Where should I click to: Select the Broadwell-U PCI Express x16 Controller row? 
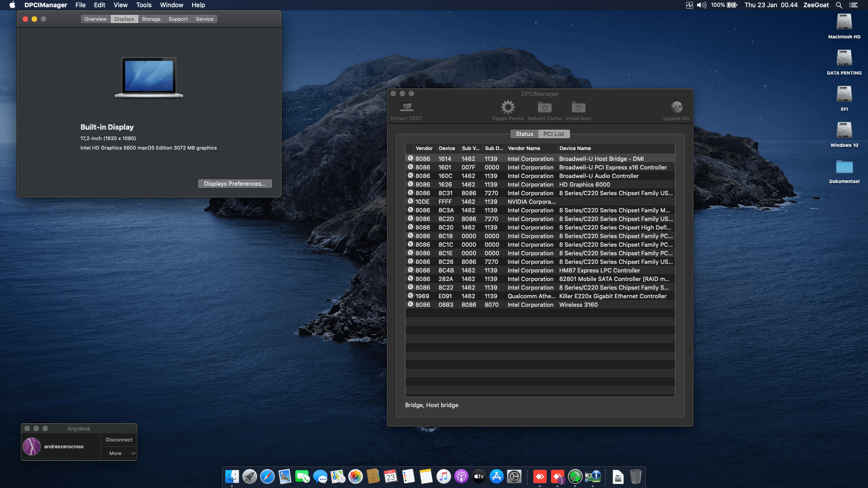tap(540, 167)
